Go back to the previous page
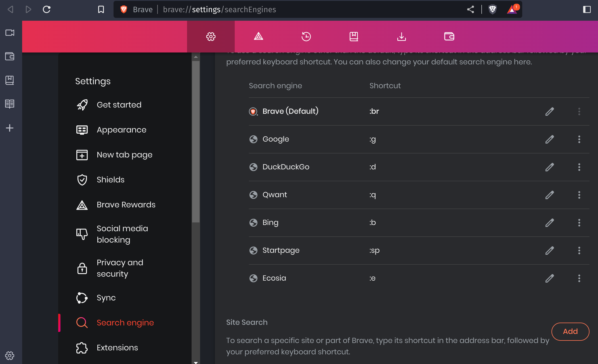This screenshot has height=364, width=598. click(11, 9)
